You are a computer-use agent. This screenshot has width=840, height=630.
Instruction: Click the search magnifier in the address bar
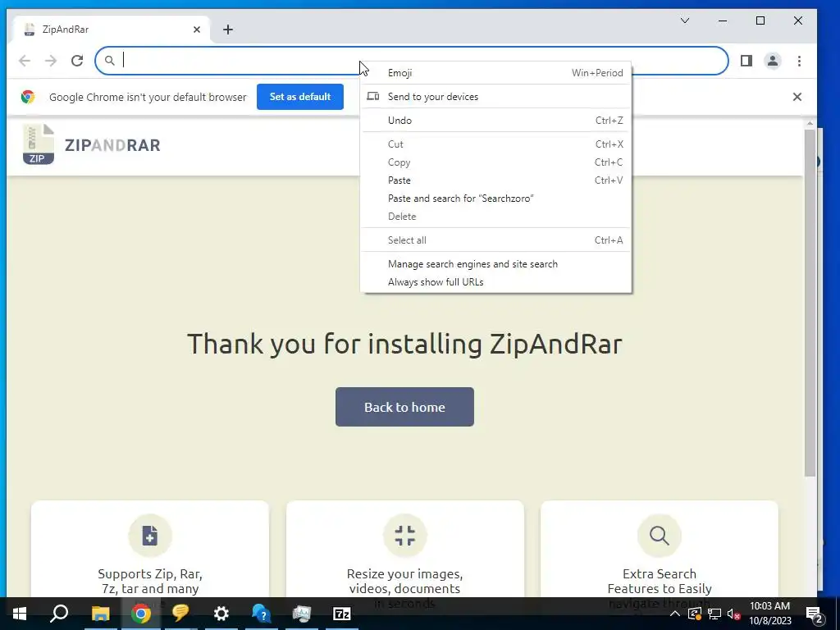click(109, 61)
